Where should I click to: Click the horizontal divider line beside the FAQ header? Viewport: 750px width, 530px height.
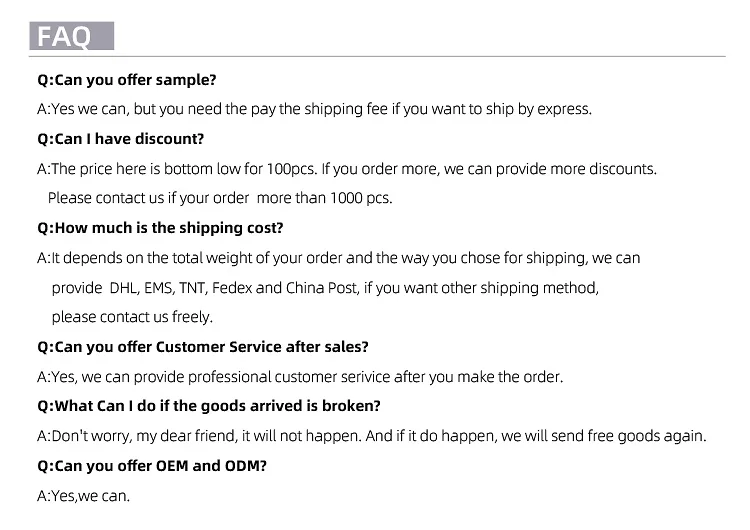tap(430, 55)
